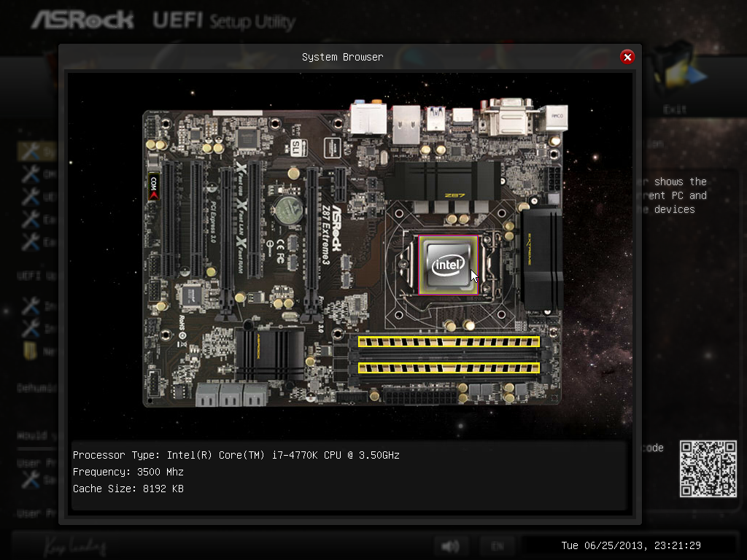Select the large square chip above the PCI slots

coord(248,139)
